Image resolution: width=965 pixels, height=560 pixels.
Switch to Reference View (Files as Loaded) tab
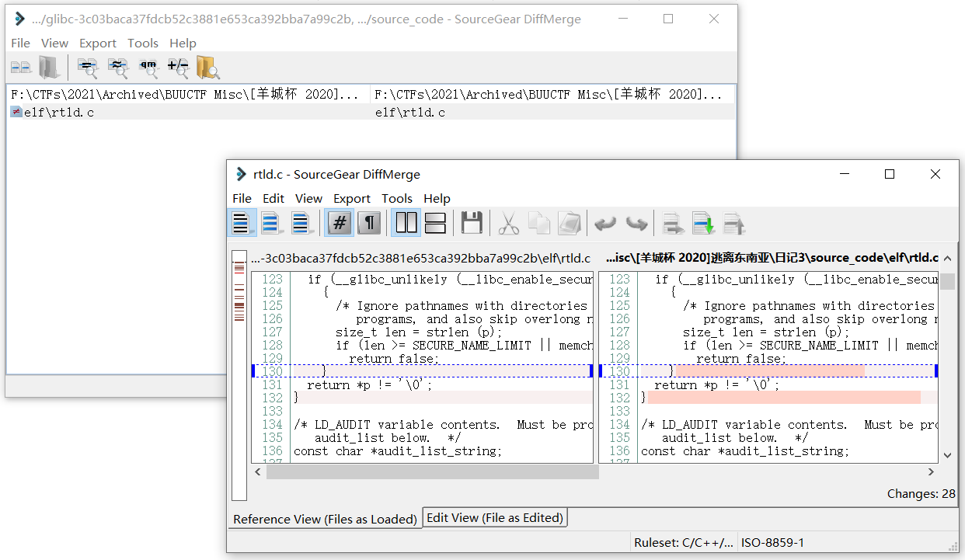pos(325,519)
